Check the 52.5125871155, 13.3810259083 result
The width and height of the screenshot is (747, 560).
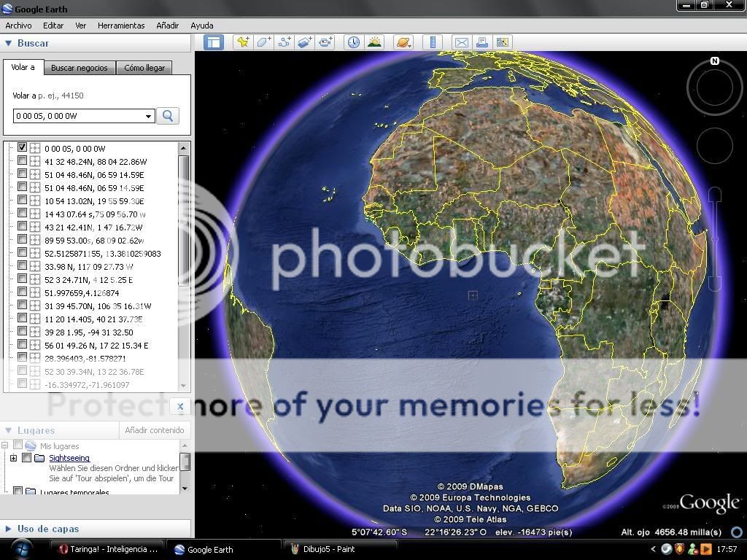pos(22,253)
